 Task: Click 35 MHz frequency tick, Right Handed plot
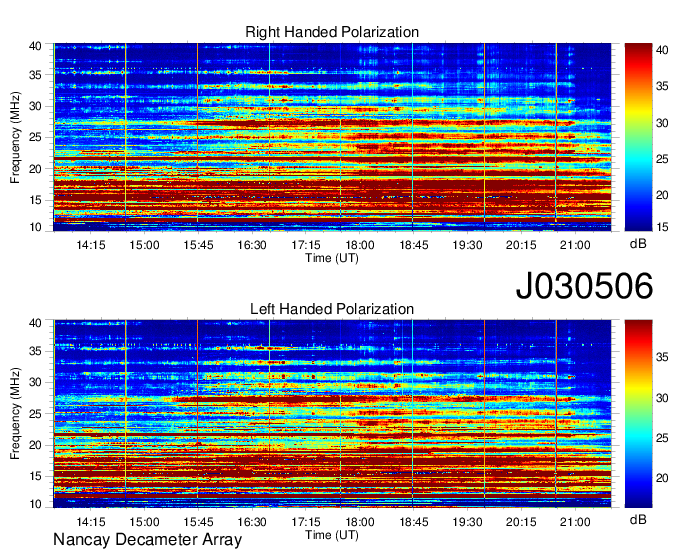(35, 75)
